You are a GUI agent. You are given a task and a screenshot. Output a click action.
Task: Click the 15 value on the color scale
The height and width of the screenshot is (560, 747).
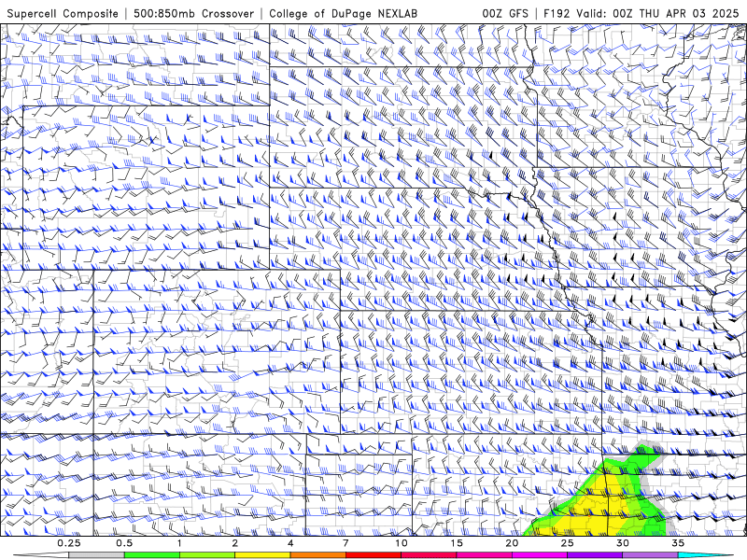pos(457,543)
